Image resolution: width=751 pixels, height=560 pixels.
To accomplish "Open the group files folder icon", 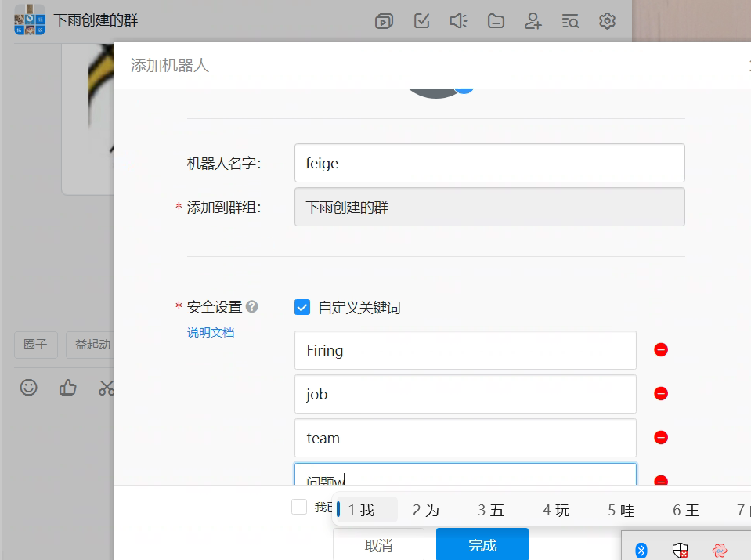I will [x=496, y=21].
